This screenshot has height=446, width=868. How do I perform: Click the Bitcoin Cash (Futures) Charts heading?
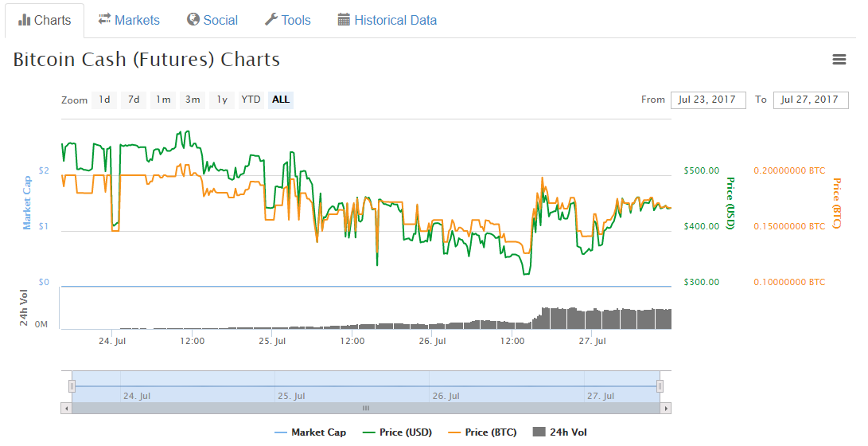146,59
